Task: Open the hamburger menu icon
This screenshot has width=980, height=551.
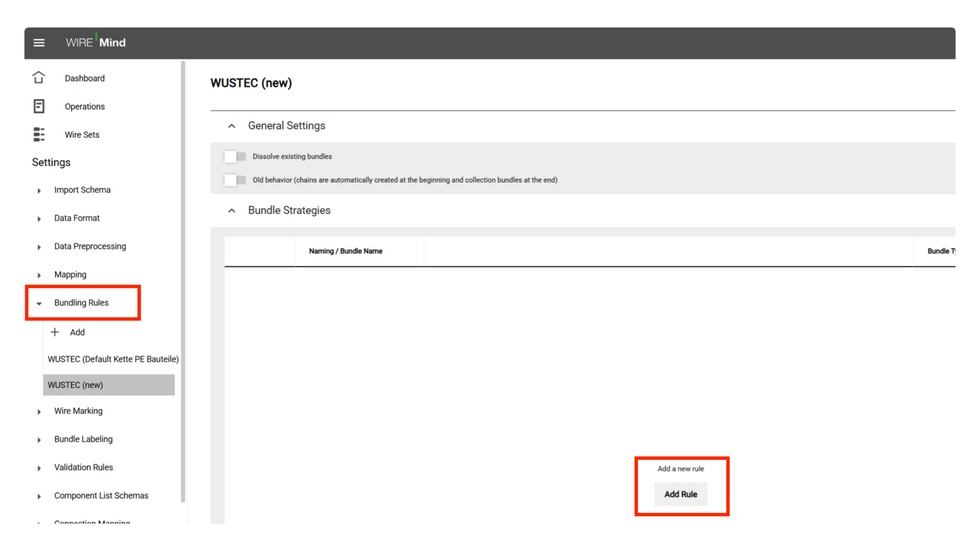Action: [x=39, y=42]
